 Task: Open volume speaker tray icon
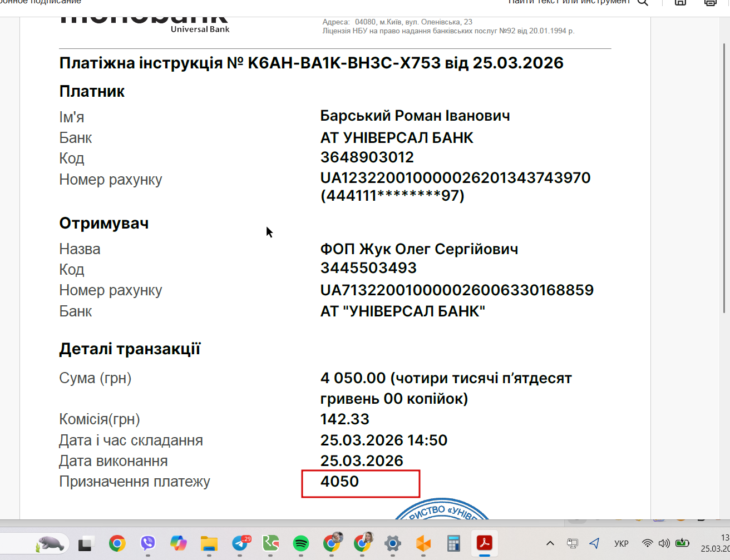click(x=664, y=543)
